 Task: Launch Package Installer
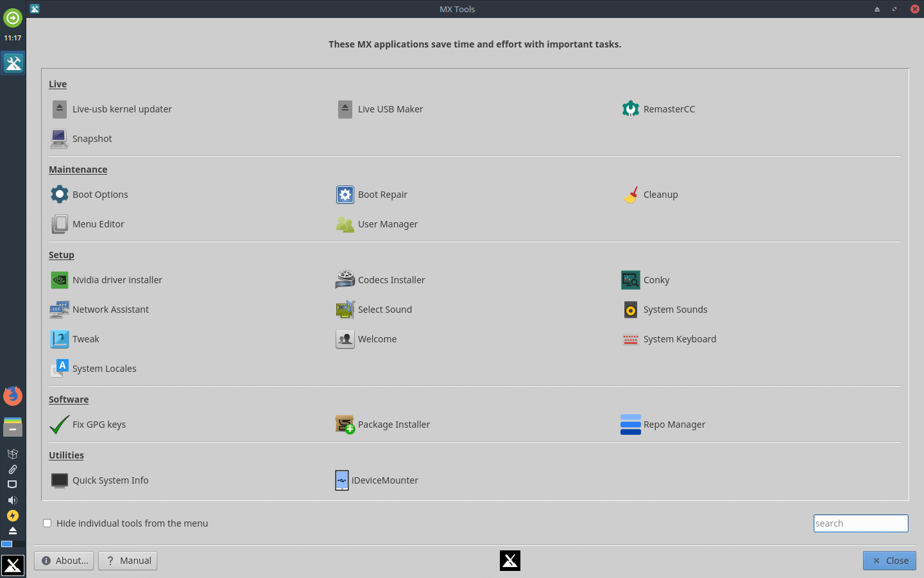tap(383, 425)
